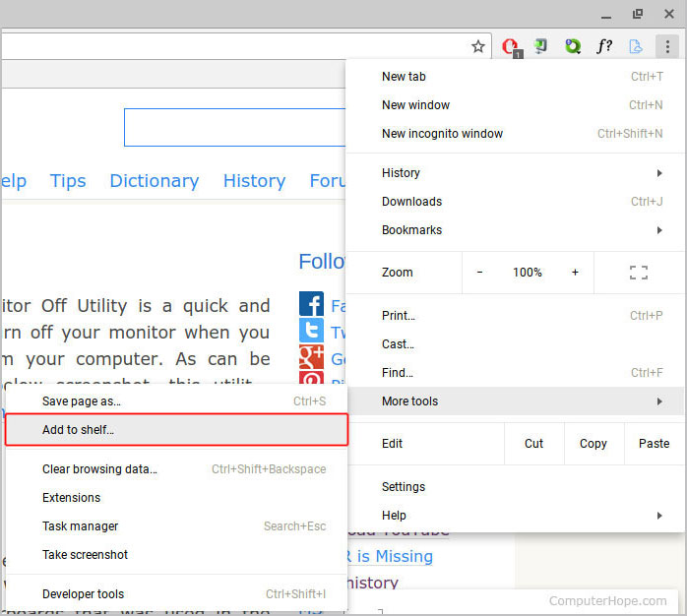Open Extensions from More tools submenu
Image resolution: width=687 pixels, height=616 pixels.
[x=176, y=498]
